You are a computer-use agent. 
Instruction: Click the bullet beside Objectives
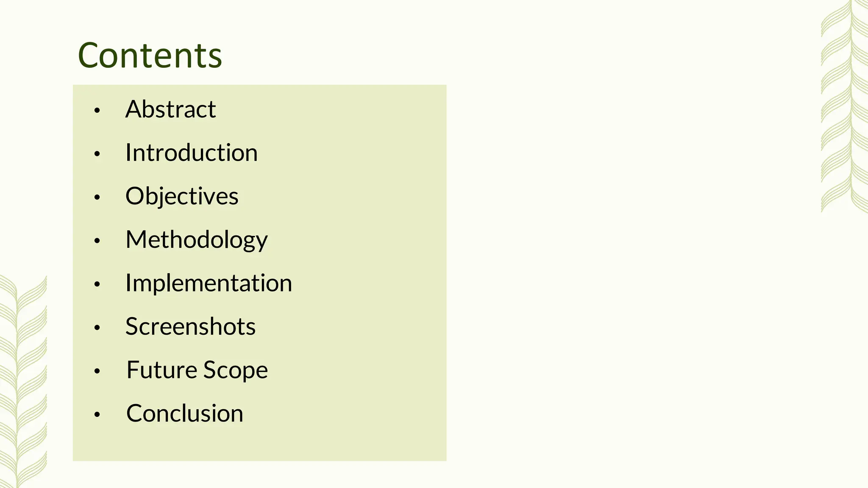(x=97, y=197)
